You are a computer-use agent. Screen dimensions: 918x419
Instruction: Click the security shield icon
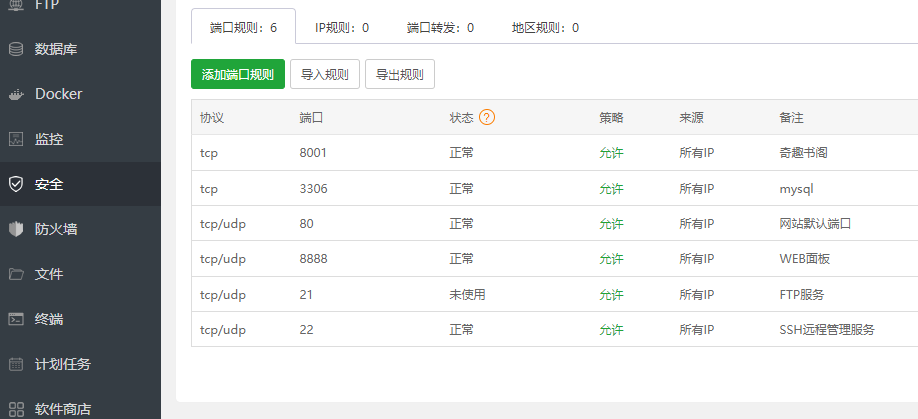tap(16, 184)
